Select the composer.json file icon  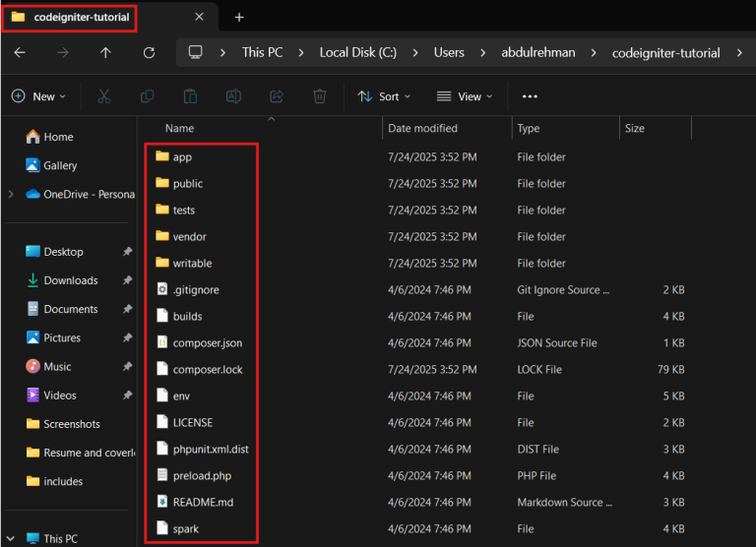[x=162, y=341]
